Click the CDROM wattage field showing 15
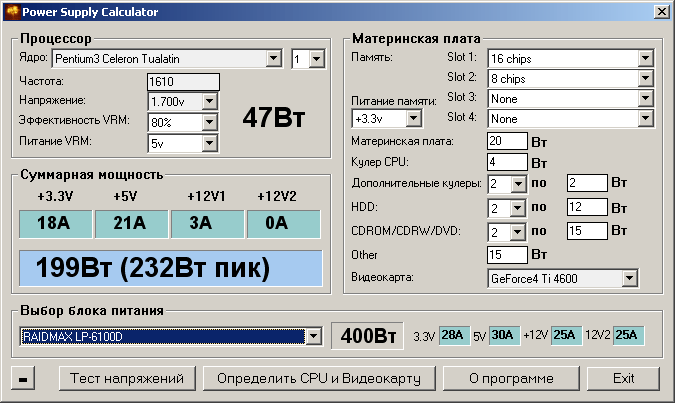The height and width of the screenshot is (403, 675). point(587,231)
